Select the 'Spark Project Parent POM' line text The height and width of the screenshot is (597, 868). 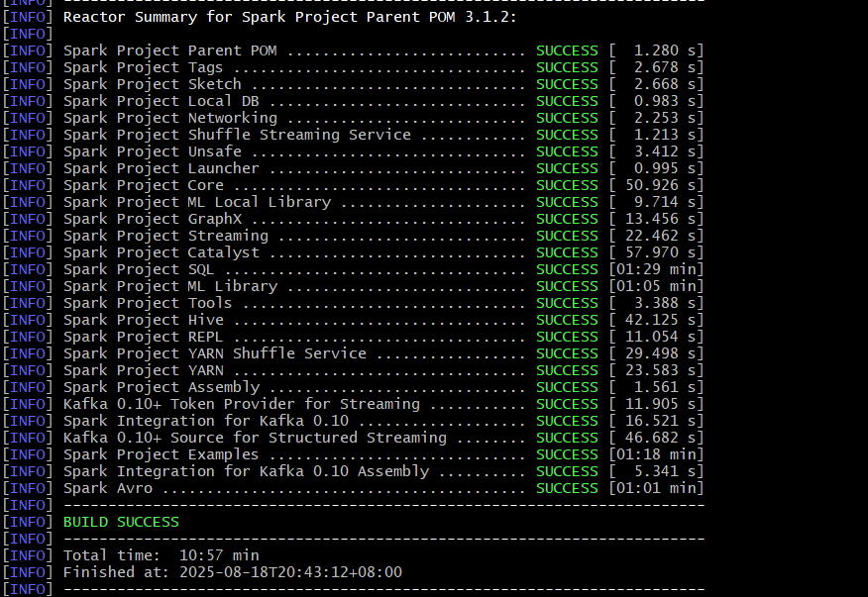pos(170,50)
